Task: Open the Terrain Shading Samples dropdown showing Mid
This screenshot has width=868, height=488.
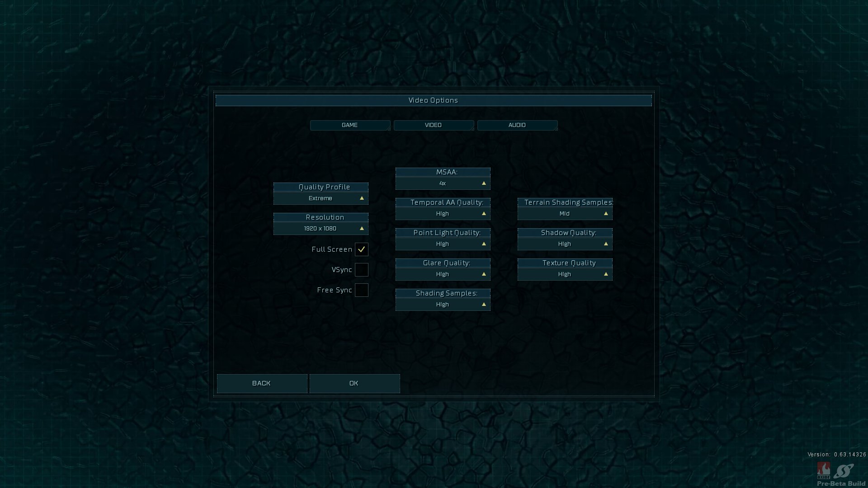Action: coord(565,214)
